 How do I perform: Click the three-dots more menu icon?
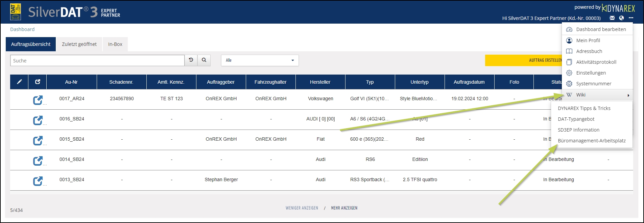pos(631,18)
